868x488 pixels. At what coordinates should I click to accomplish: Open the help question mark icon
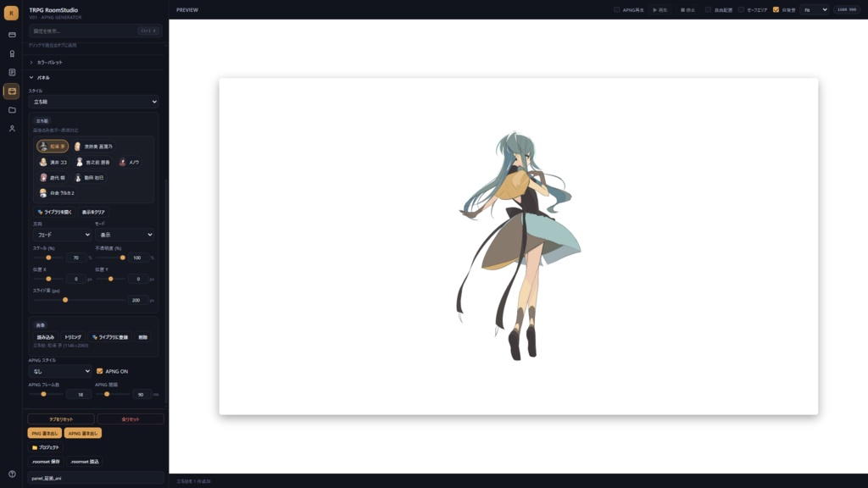pos(12,474)
